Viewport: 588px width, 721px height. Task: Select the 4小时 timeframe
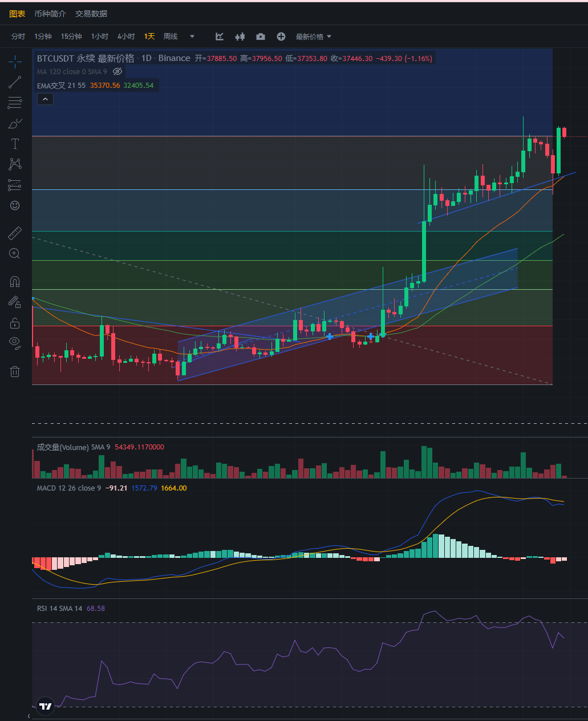(126, 37)
